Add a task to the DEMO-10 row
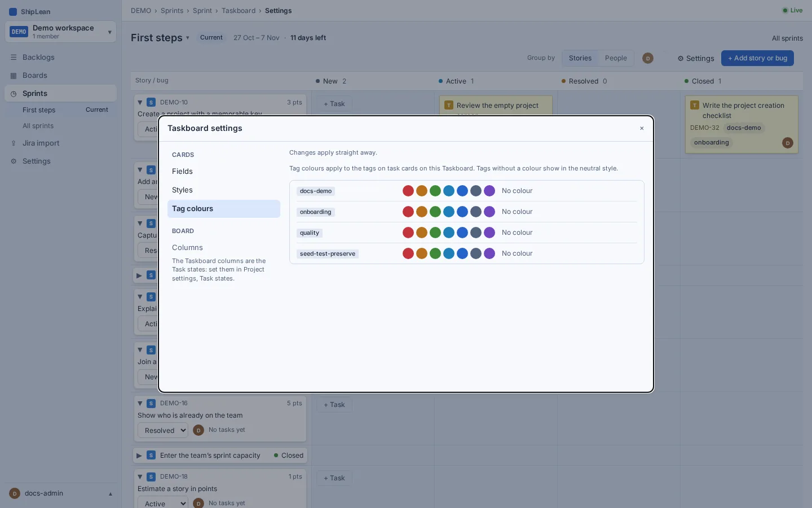Screen dimensions: 812x508 click(334, 104)
